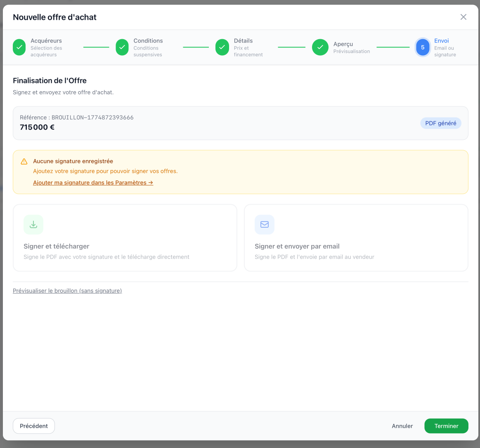Click the green Terminer button

pos(446,426)
